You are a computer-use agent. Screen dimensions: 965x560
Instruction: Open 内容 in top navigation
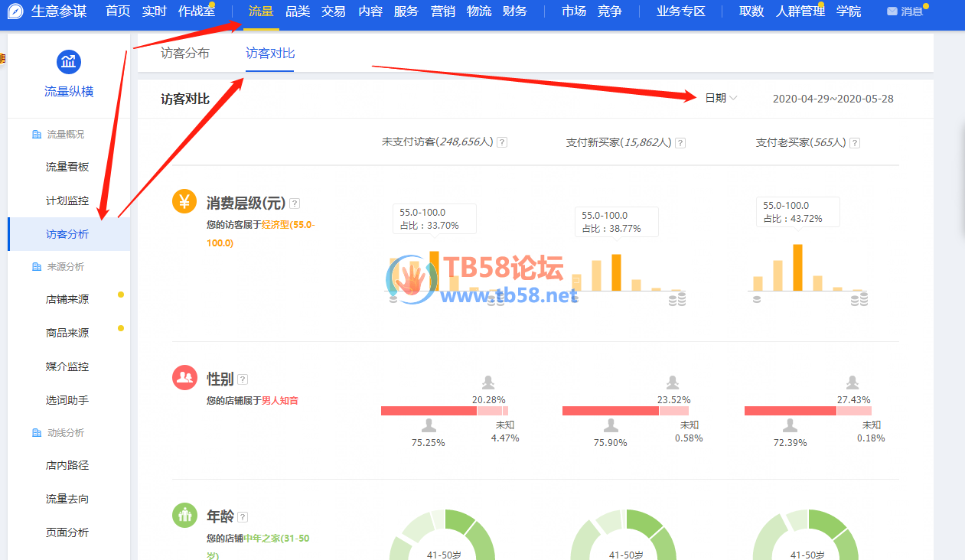point(370,11)
